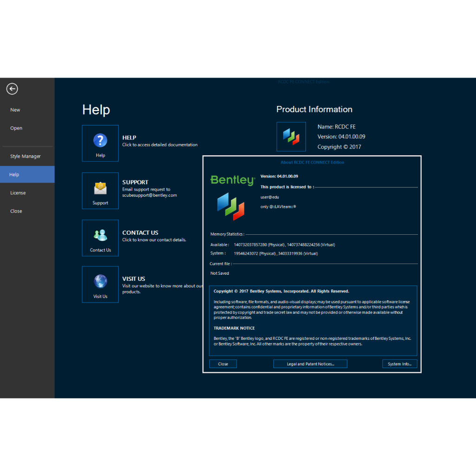476x476 pixels.
Task: Click inside the copyright notice text box
Action: (x=312, y=321)
